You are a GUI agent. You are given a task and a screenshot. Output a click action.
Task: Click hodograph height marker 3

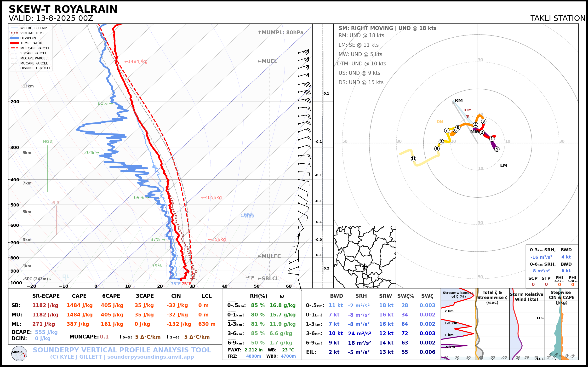coord(483,121)
